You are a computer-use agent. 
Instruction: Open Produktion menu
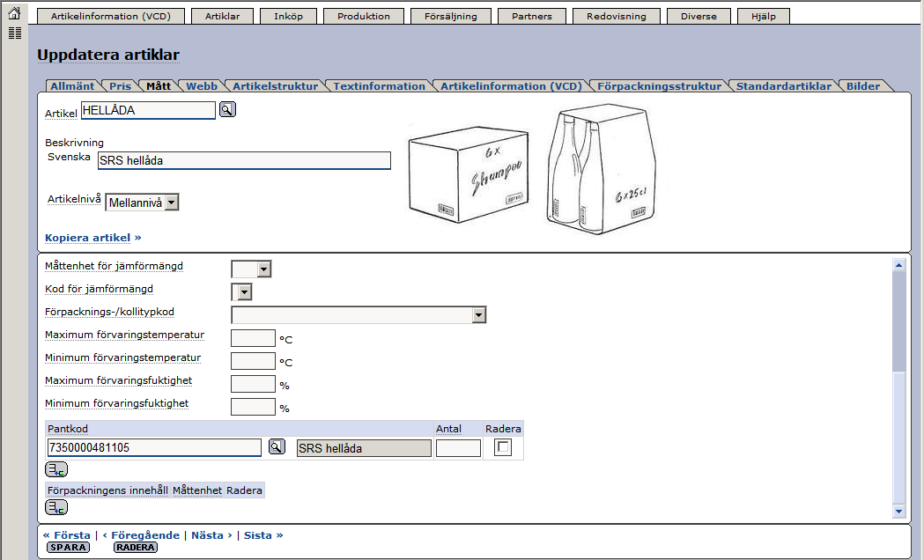[364, 16]
